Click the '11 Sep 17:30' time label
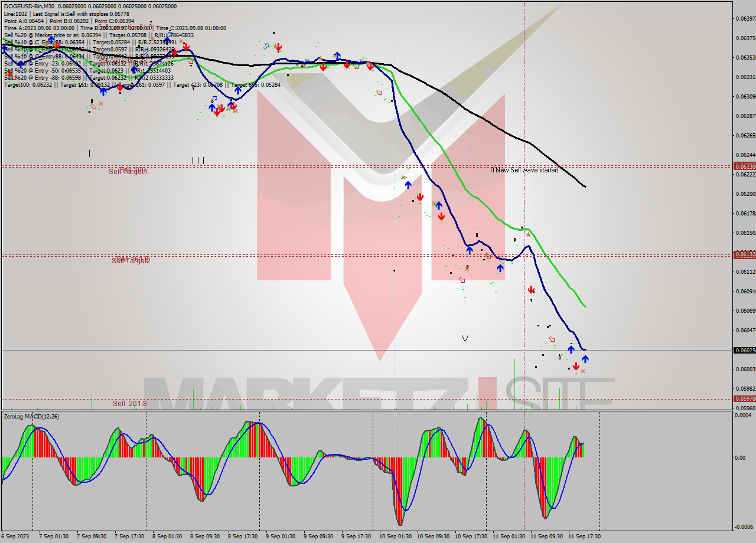 point(584,537)
